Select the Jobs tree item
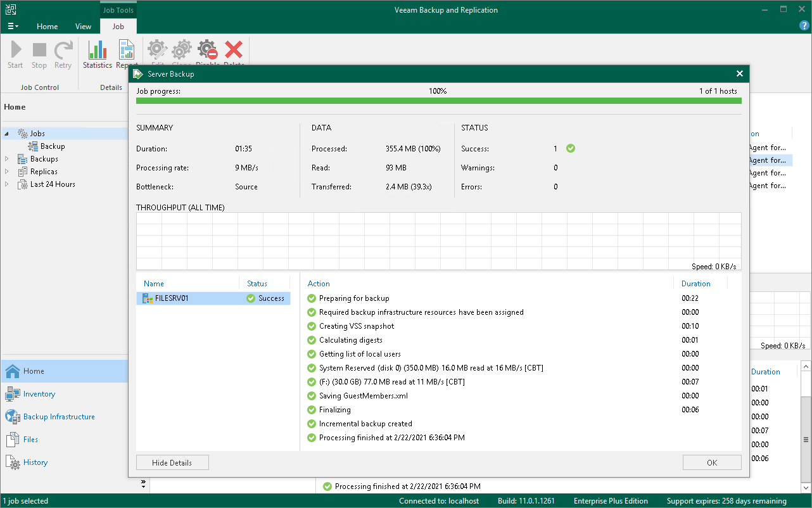The height and width of the screenshot is (508, 812). 38,134
